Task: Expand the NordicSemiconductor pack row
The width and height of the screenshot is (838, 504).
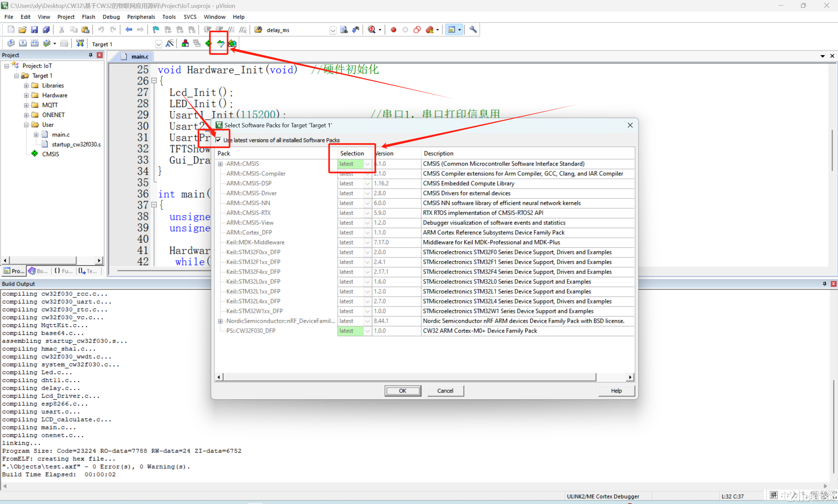Action: [x=220, y=321]
